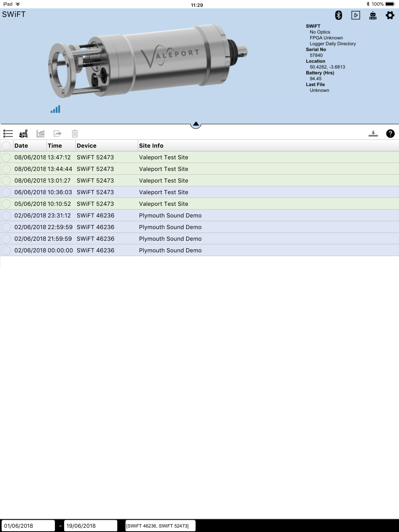Viewport: 399px width, 532px height.
Task: Tap the download icon
Action: coord(373,133)
